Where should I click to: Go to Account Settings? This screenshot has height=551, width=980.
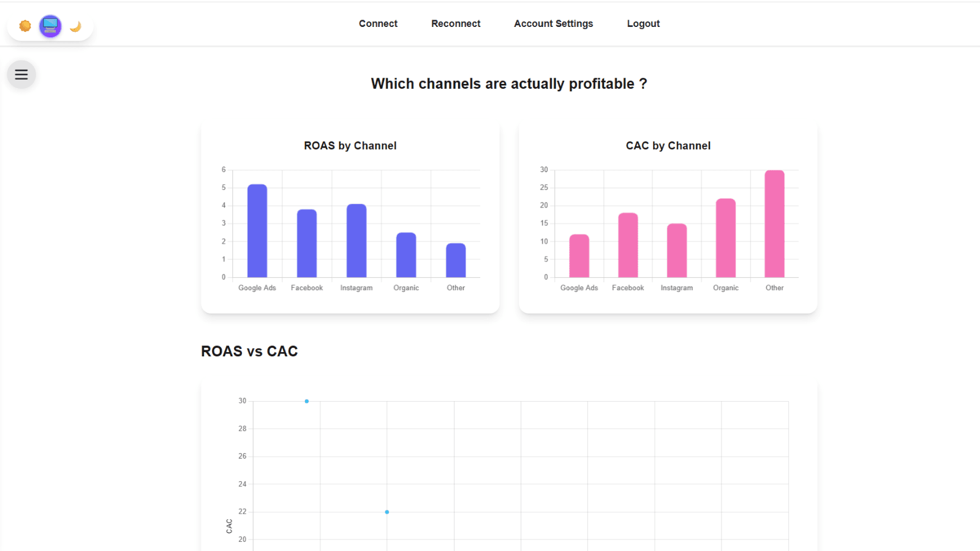[x=554, y=24]
